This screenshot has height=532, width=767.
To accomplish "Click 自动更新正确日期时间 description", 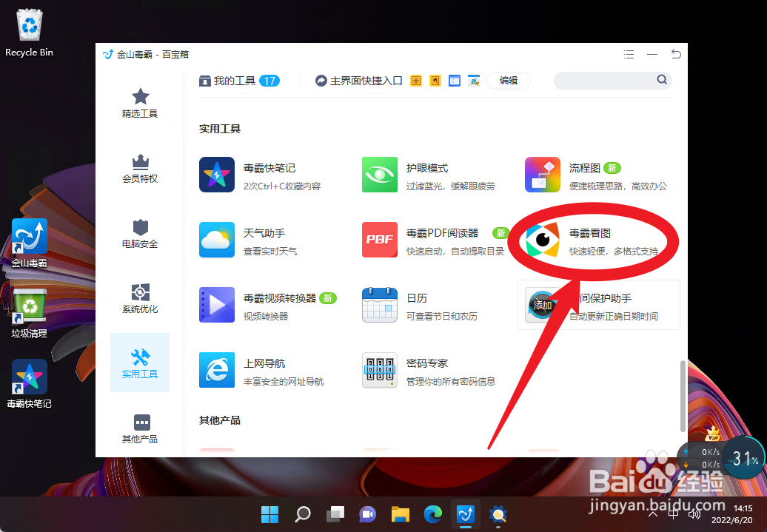I will [614, 317].
